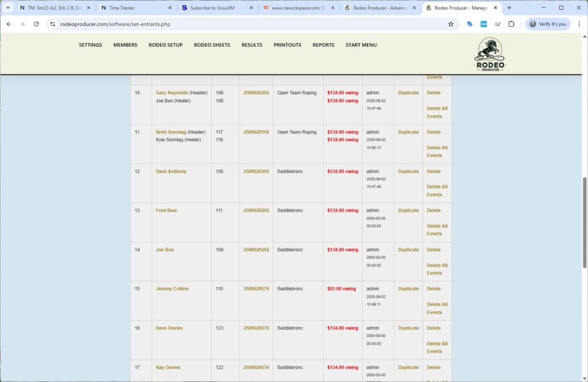
Task: Bookmark this page with the star icon
Action: pyautogui.click(x=450, y=24)
